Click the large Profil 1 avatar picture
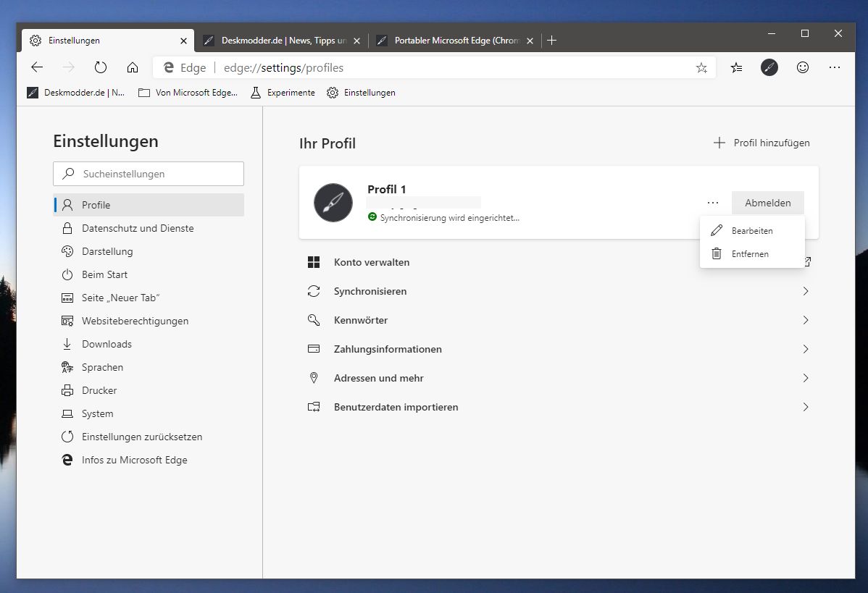 (333, 203)
